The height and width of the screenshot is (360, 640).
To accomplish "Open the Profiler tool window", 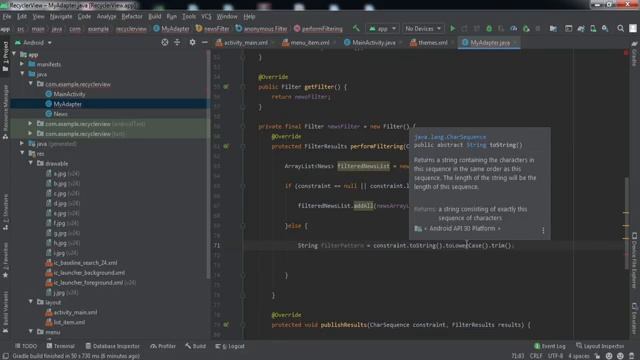I will click(163, 346).
